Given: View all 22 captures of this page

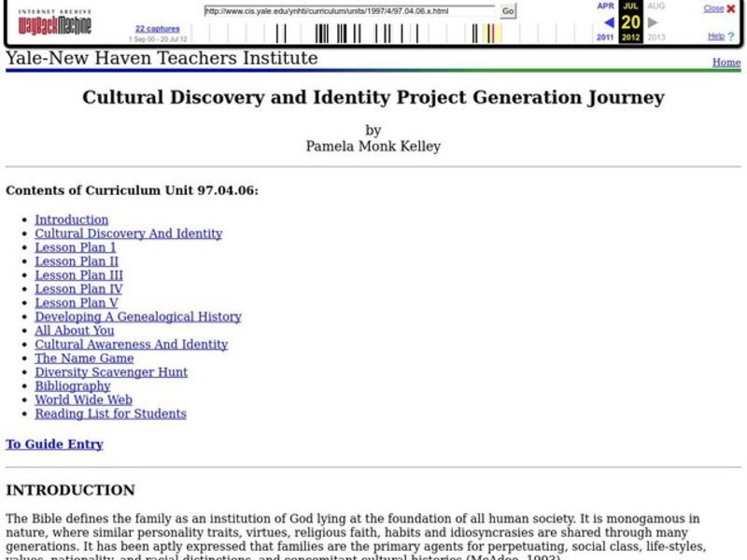Looking at the screenshot, I should coord(159,28).
